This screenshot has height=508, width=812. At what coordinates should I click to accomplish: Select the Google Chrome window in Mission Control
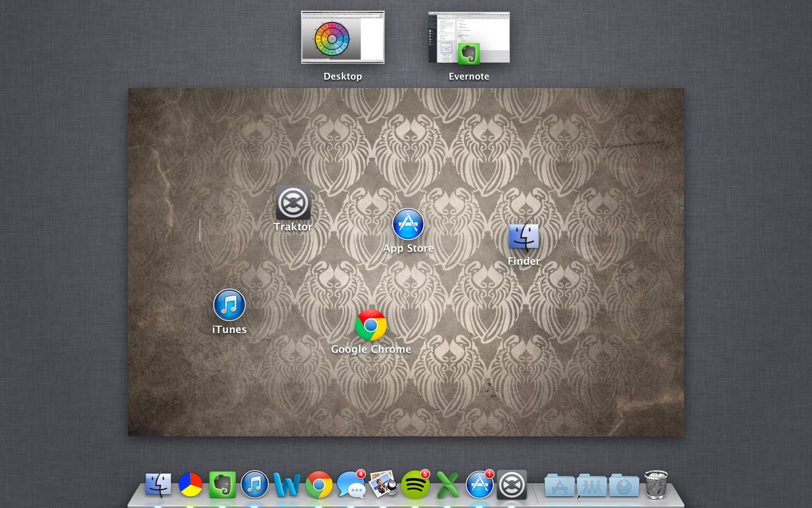pyautogui.click(x=371, y=325)
